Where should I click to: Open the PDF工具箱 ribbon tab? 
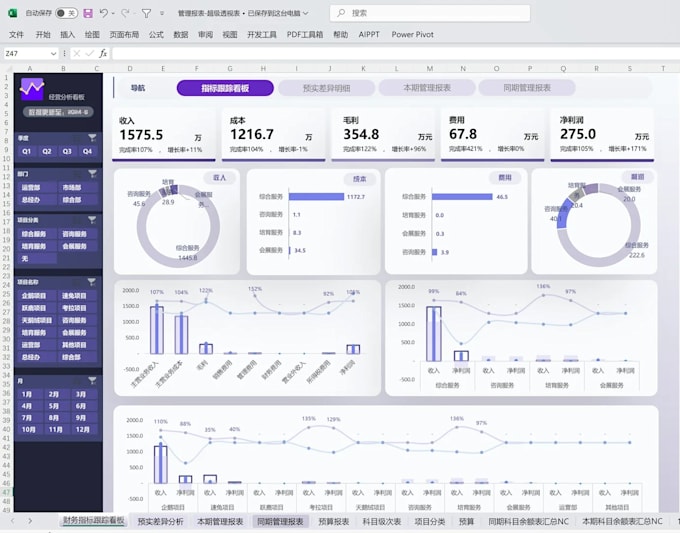[x=305, y=34]
